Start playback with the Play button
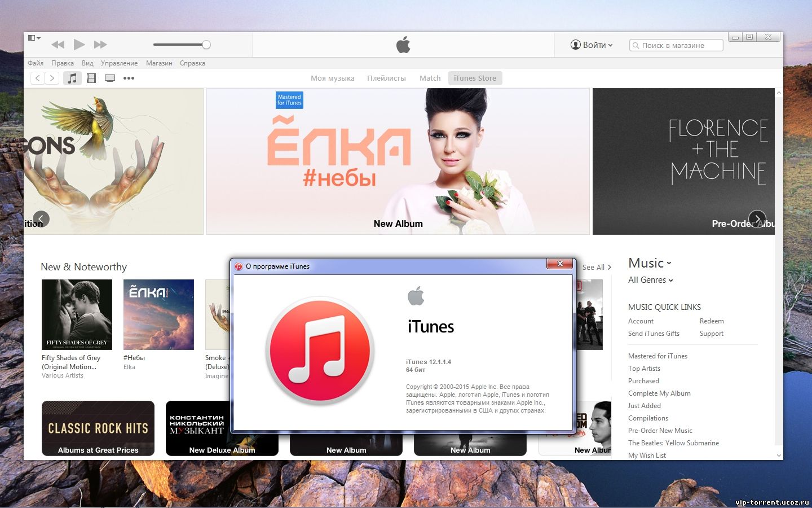Screen dimensions: 812x508 coord(80,45)
